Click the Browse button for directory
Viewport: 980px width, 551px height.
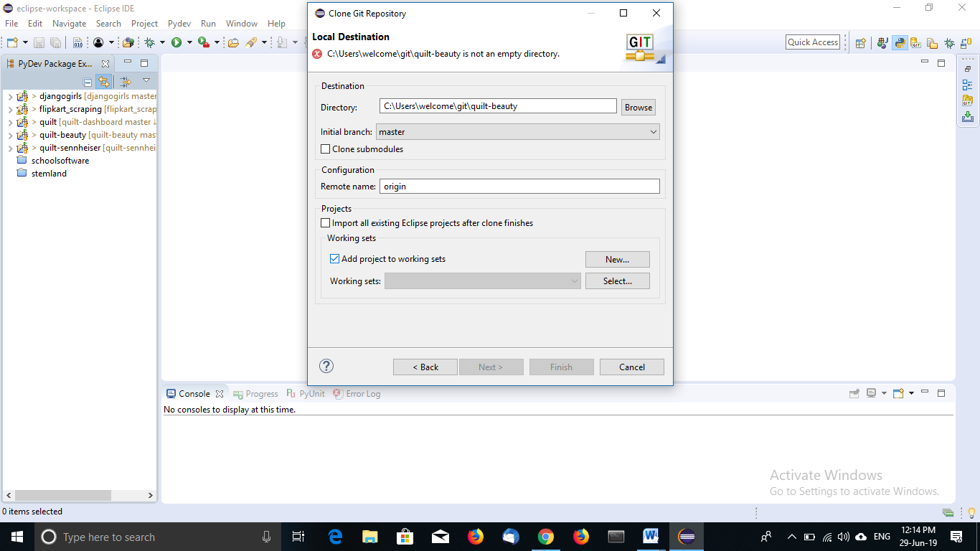pyautogui.click(x=638, y=106)
